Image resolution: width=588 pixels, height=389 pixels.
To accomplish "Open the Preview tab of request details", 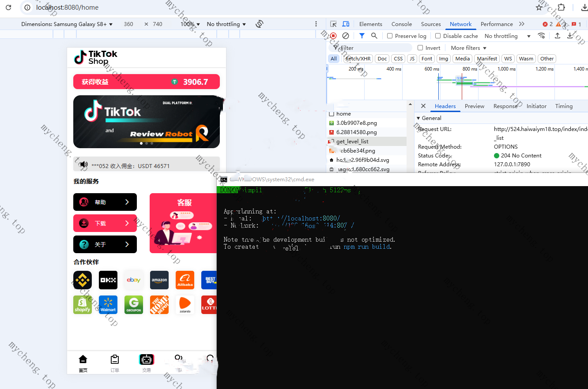I will (475, 106).
